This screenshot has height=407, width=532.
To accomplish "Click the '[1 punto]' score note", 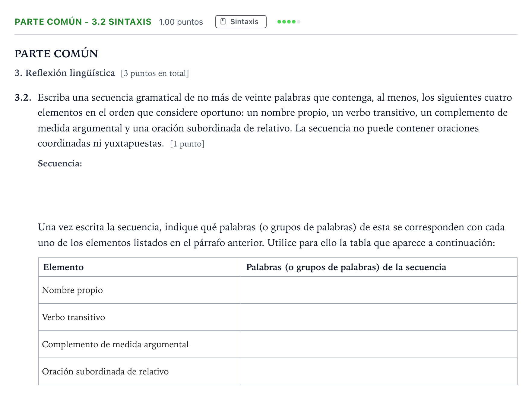I will 187,144.
